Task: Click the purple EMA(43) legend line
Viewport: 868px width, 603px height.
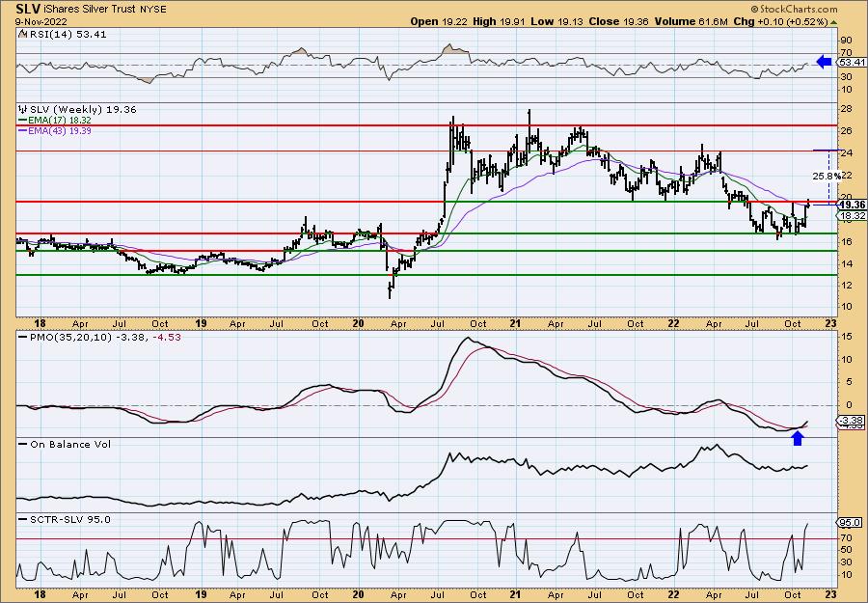Action: tap(22, 131)
